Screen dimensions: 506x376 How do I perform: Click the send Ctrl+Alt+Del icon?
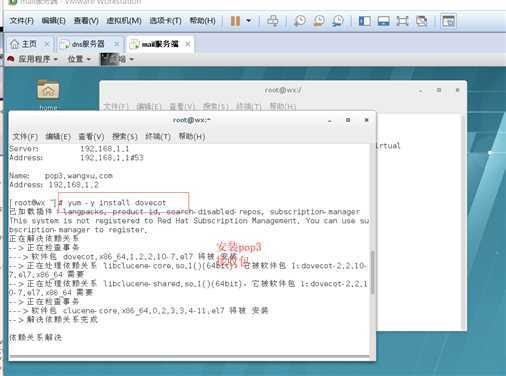click(273, 21)
